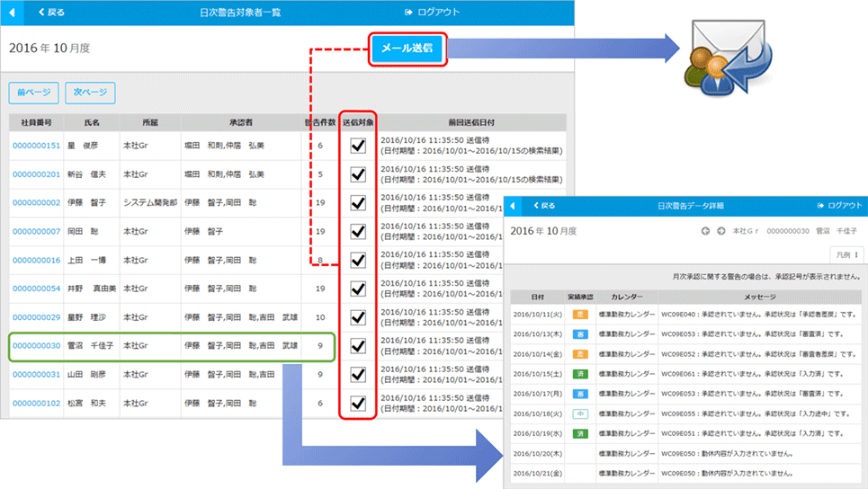Collapse the left panel arrow in list window

(10, 13)
